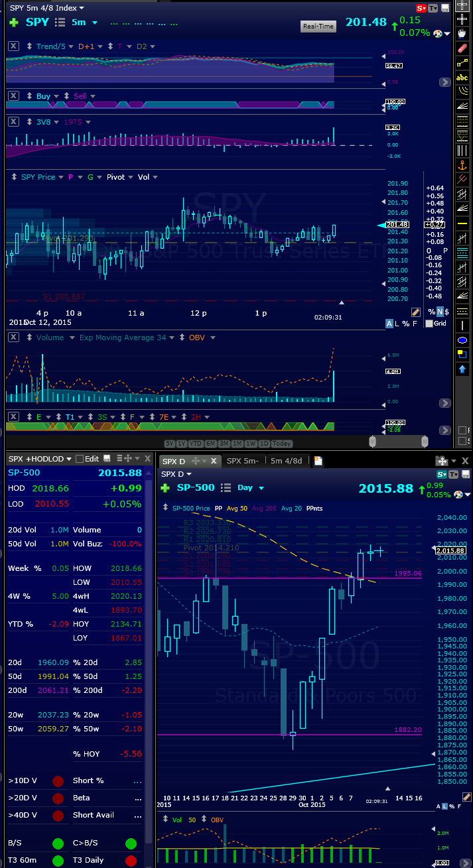This screenshot has height=868, width=473.
Task: Select the yellow and blue rectangles tool
Action: (x=462, y=355)
